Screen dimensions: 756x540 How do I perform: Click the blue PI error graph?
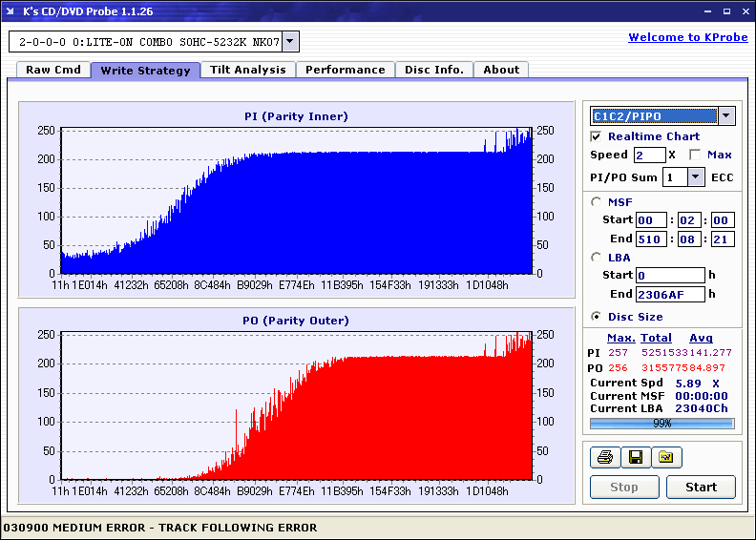(297, 201)
